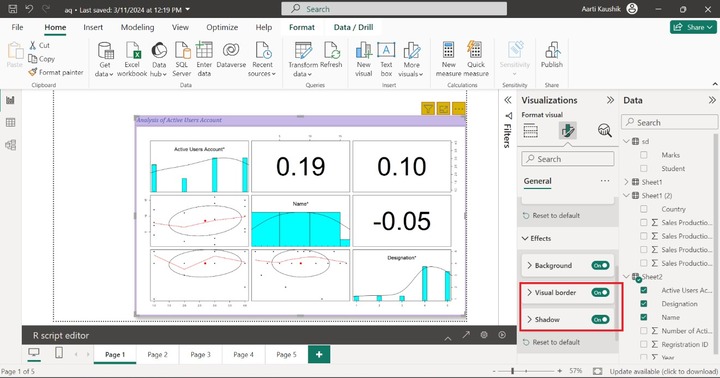Import from Excel workbook
The image size is (720, 378).
(132, 59)
